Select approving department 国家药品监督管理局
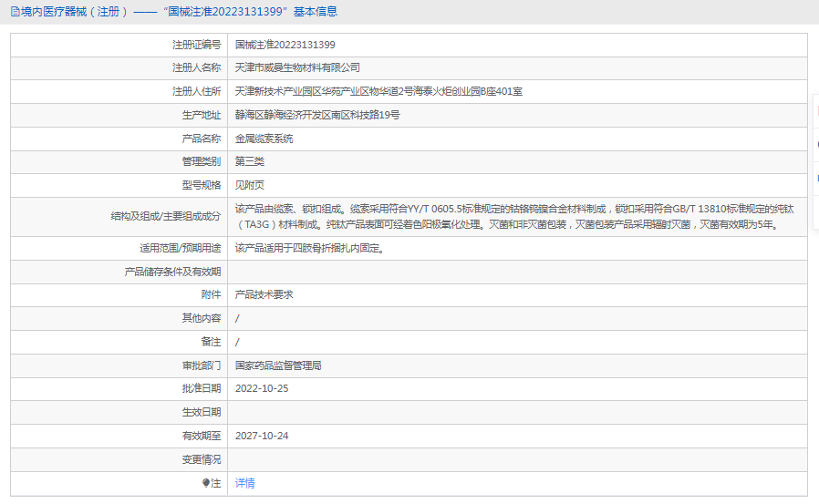The height and width of the screenshot is (504, 819). pyautogui.click(x=278, y=365)
